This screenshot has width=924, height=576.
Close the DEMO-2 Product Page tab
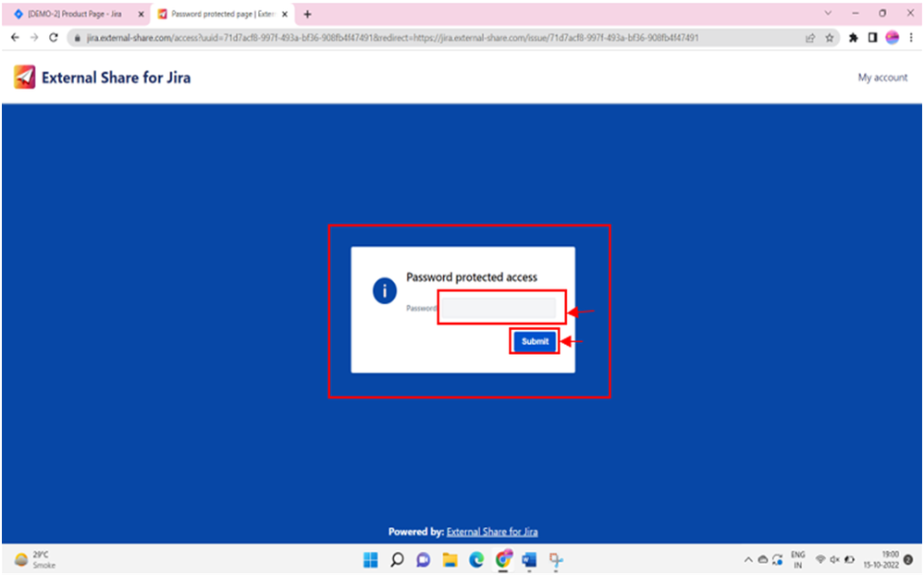[x=141, y=14]
